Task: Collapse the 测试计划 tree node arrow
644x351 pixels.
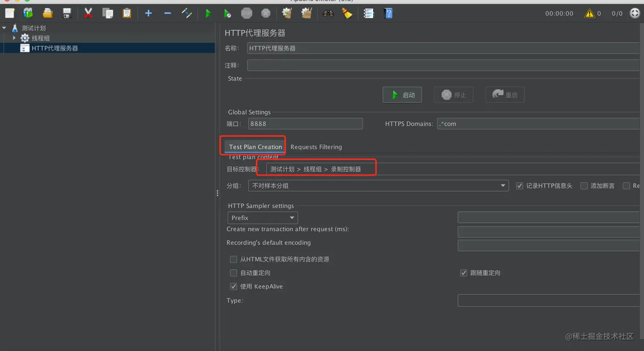Action: [4, 28]
